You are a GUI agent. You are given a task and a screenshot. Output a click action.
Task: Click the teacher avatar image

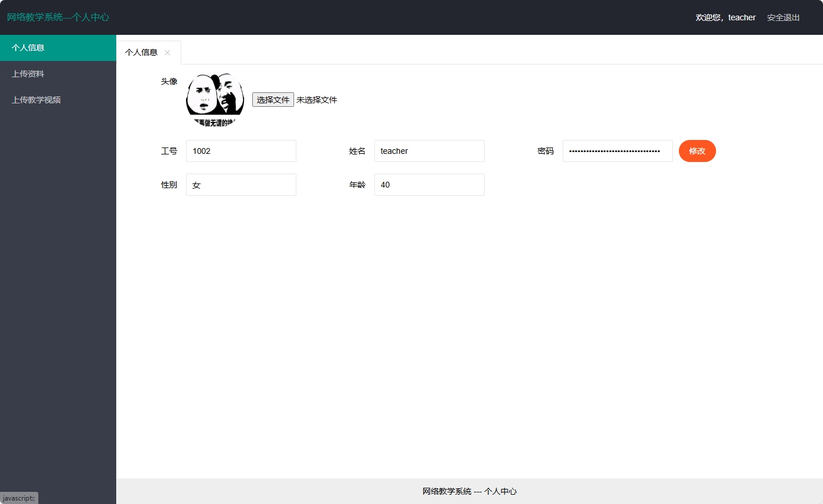(x=214, y=99)
